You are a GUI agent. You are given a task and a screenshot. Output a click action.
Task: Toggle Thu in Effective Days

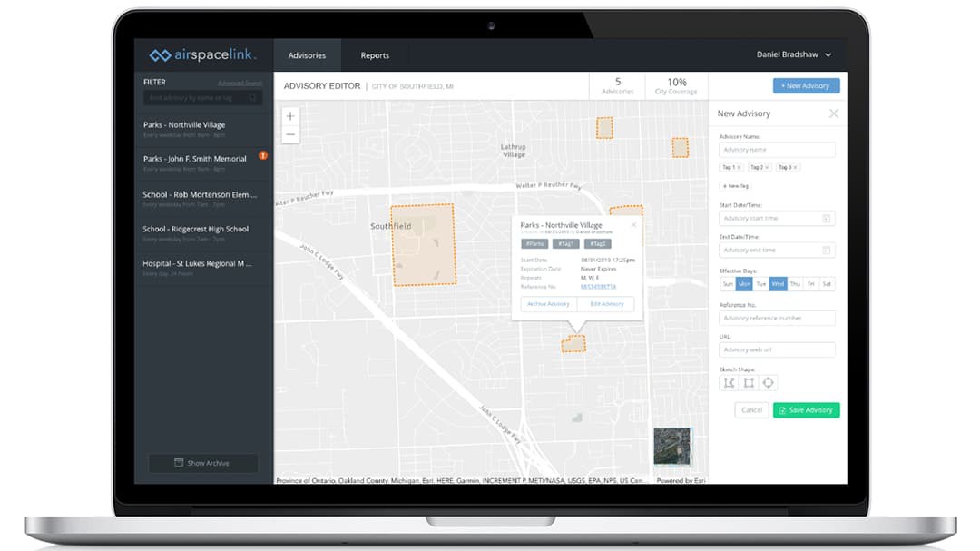click(794, 284)
